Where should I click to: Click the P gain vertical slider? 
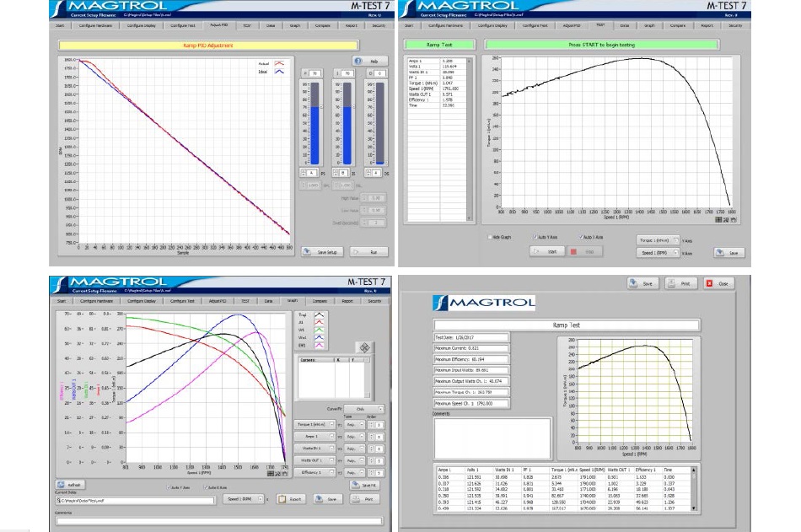(x=314, y=123)
